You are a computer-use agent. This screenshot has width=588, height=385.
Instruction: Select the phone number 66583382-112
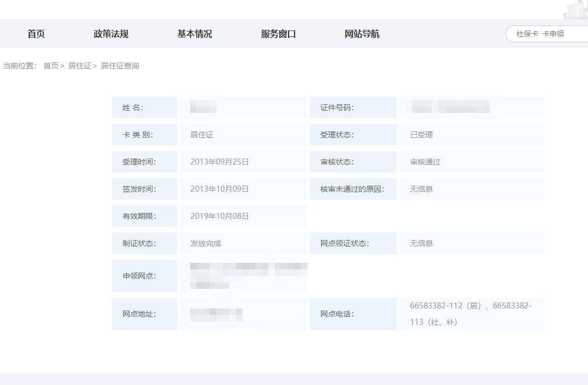click(x=436, y=306)
